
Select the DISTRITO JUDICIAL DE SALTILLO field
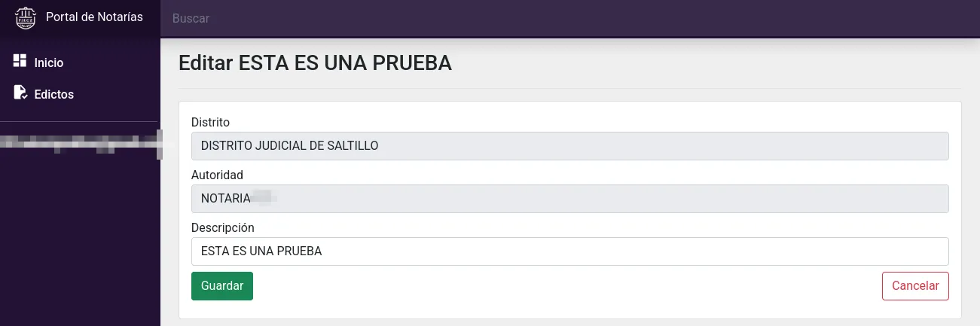pos(570,146)
